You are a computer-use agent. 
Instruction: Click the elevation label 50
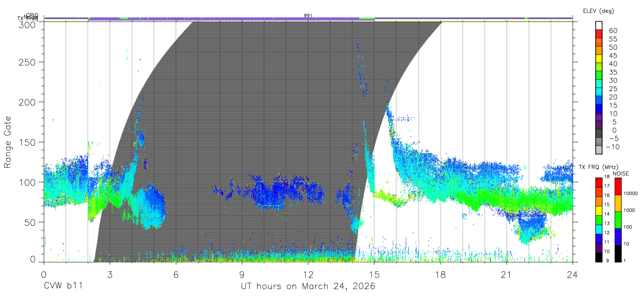[613, 48]
